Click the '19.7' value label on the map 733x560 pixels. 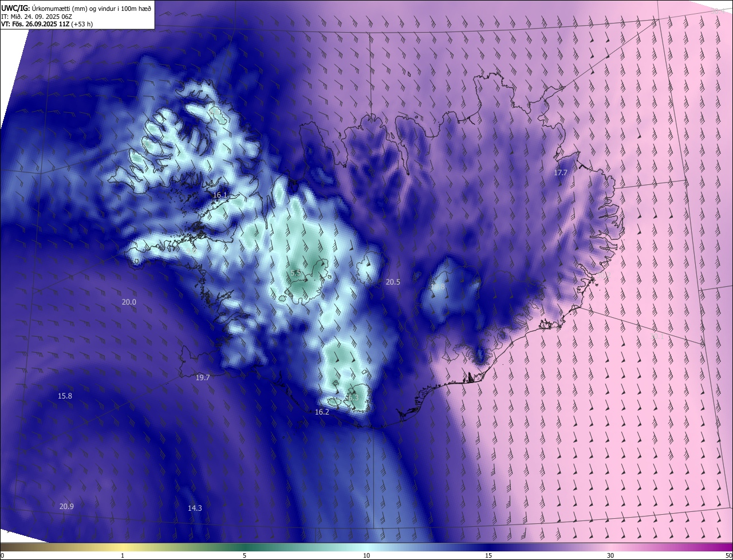[203, 378]
